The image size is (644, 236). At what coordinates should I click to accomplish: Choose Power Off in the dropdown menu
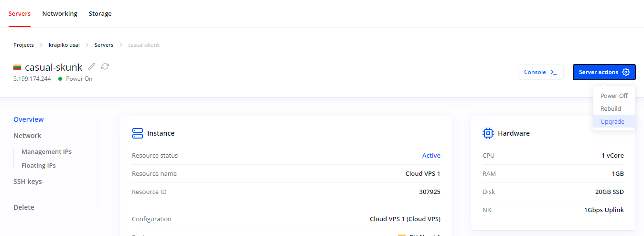(x=614, y=96)
